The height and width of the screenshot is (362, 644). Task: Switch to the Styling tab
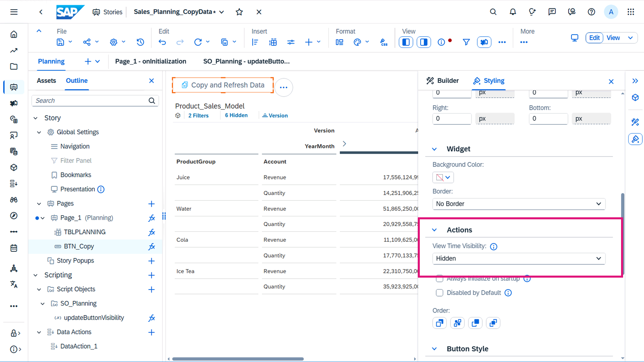(489, 81)
